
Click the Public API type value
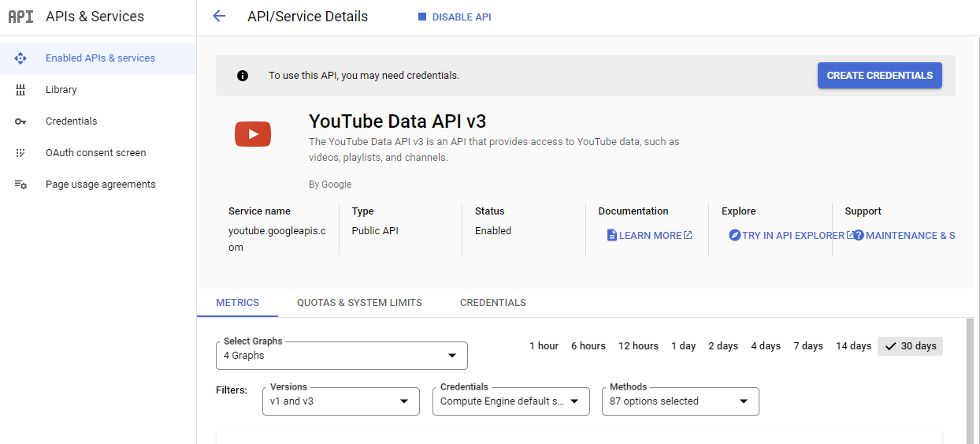[x=377, y=231]
